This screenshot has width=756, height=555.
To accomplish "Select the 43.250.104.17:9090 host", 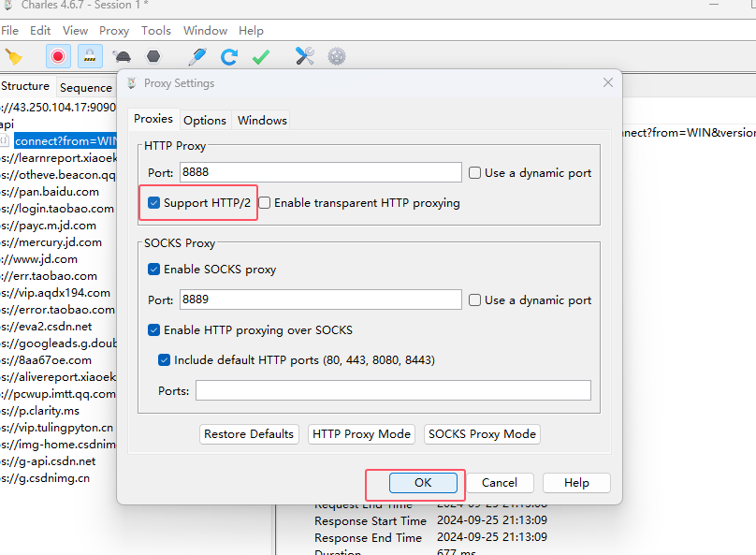I will click(x=58, y=107).
